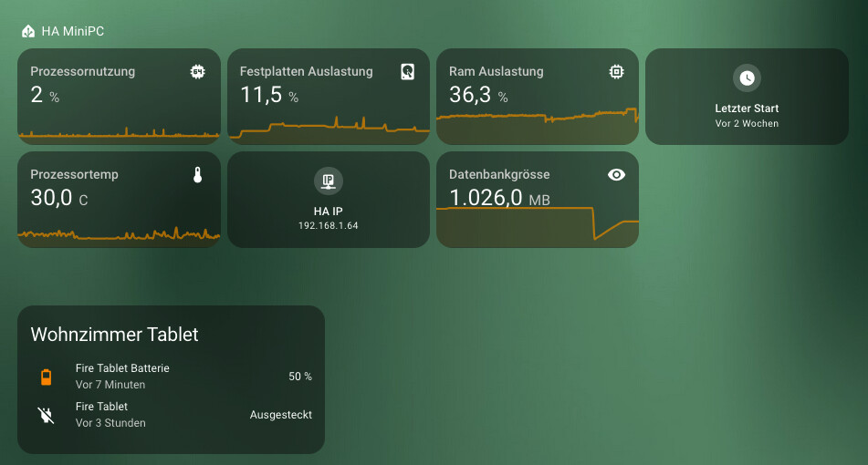Click the Vor 2 Wochen text
Viewport: 868px width, 465px height.
tap(747, 123)
